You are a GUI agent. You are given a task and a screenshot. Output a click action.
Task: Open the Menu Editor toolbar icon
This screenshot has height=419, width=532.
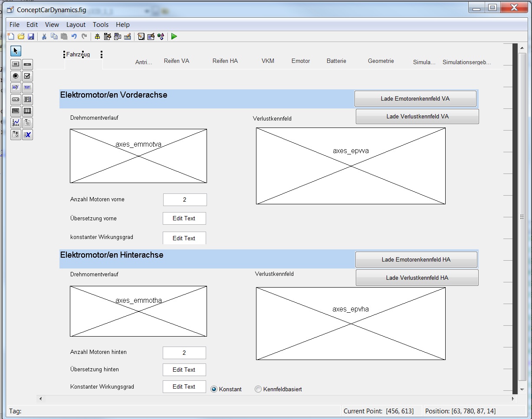click(107, 36)
